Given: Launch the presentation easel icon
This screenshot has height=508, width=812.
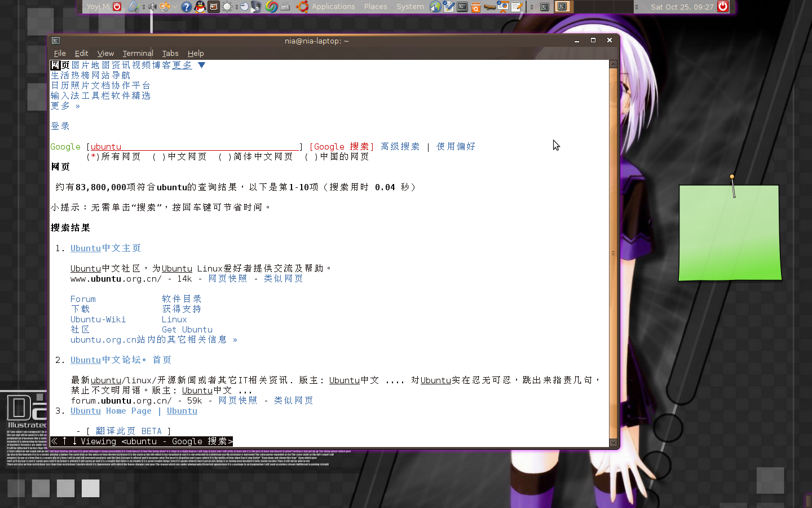Looking at the screenshot, I should pos(502,7).
